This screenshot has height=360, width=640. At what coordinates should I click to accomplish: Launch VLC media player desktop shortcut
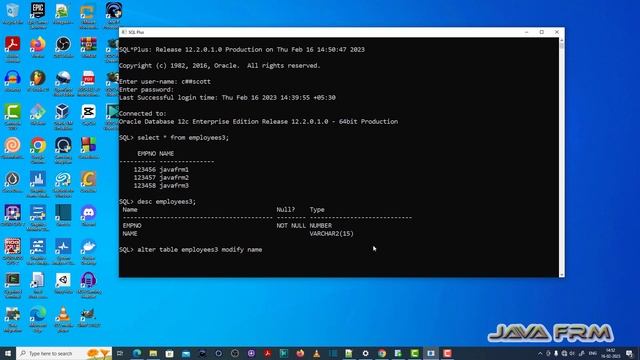pyautogui.click(x=63, y=319)
